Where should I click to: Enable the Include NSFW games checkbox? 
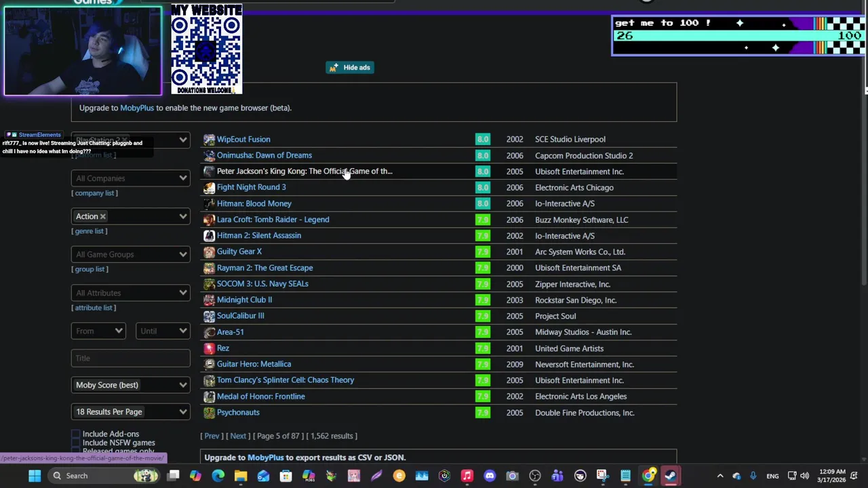click(76, 443)
